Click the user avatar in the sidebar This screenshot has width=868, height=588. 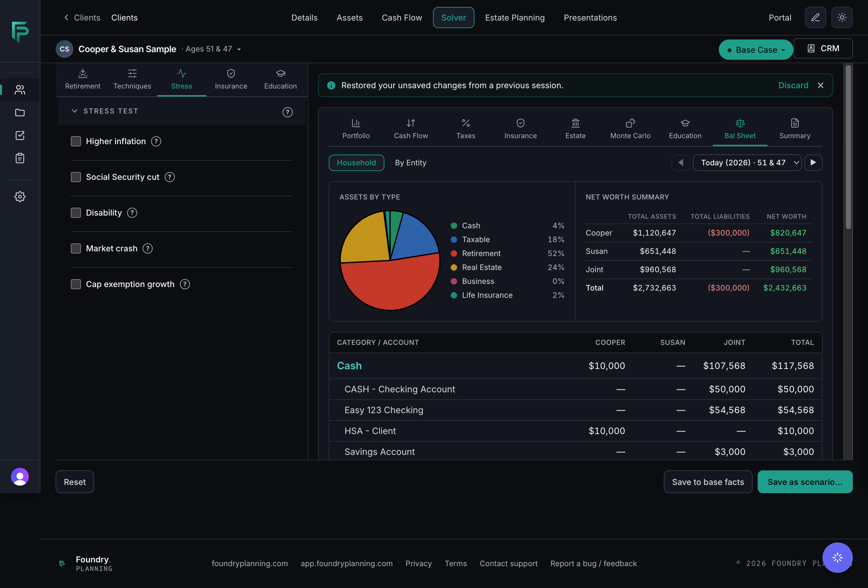[20, 476]
